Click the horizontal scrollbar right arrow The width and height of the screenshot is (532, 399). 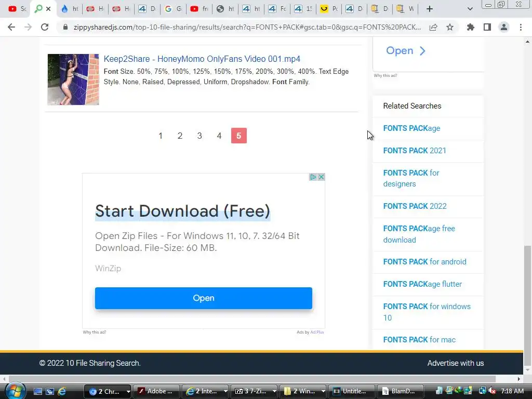coord(519,379)
